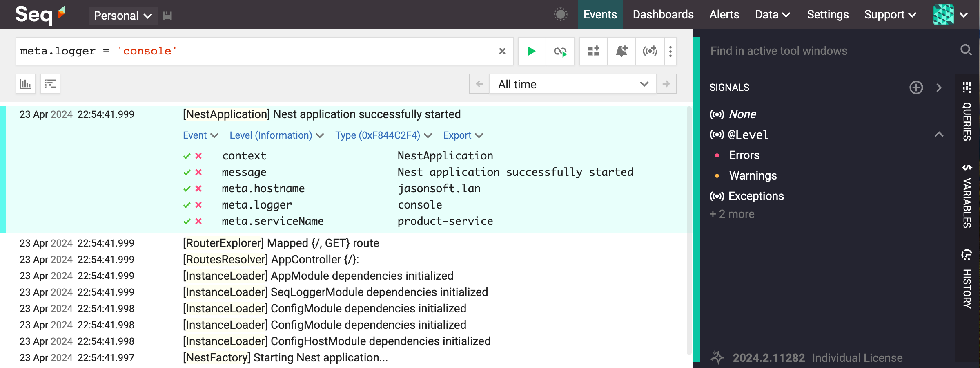980x368 pixels.
Task: Open the Dashboards tab
Action: [x=663, y=15]
